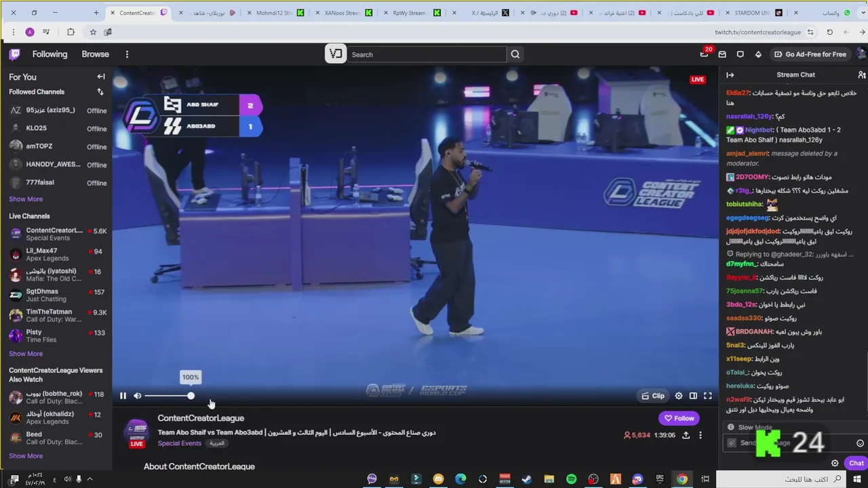Open chat user BRDGANAH's name
868x488 pixels.
tap(754, 332)
